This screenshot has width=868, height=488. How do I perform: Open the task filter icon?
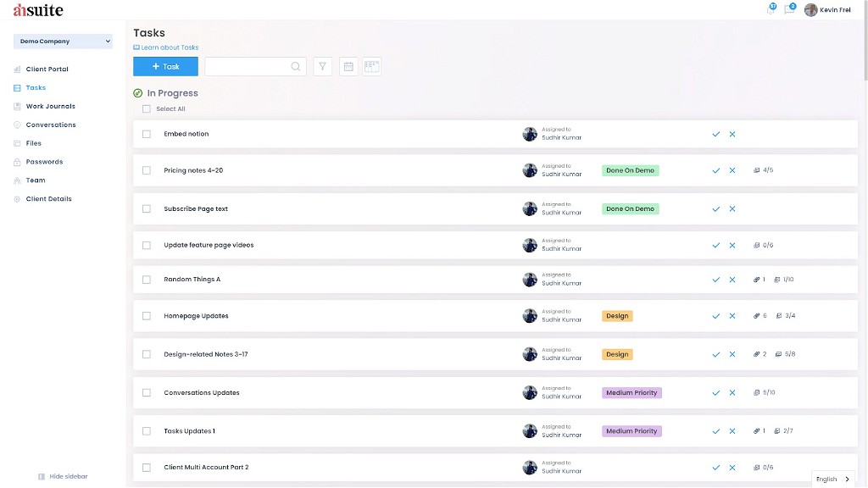click(x=322, y=65)
